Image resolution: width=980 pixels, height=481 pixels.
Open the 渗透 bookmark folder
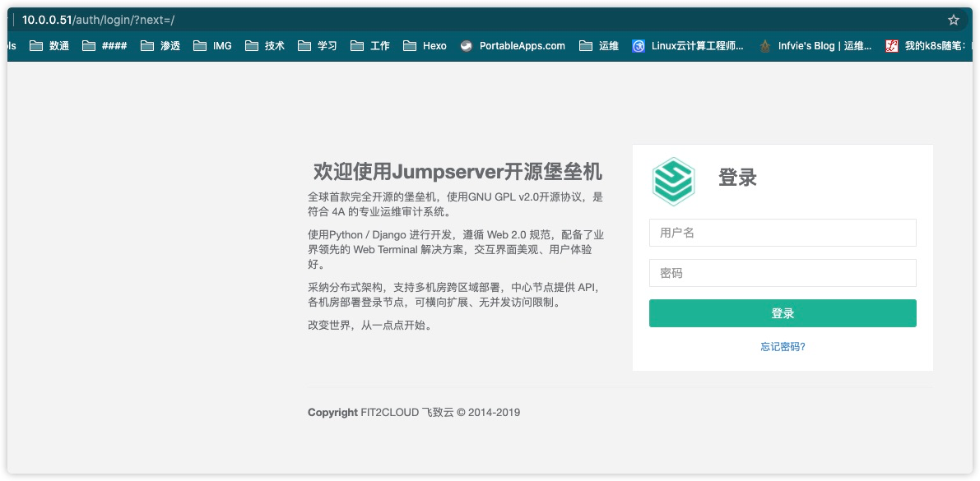[160, 45]
